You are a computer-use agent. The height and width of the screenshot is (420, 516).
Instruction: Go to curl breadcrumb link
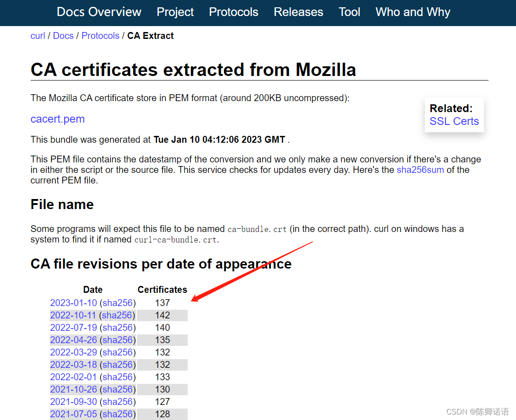pos(38,36)
